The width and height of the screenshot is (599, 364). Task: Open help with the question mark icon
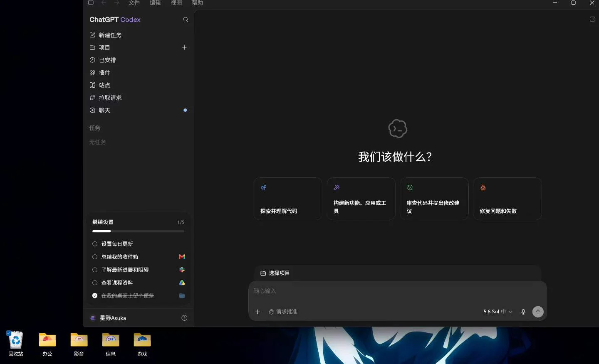[x=184, y=318]
